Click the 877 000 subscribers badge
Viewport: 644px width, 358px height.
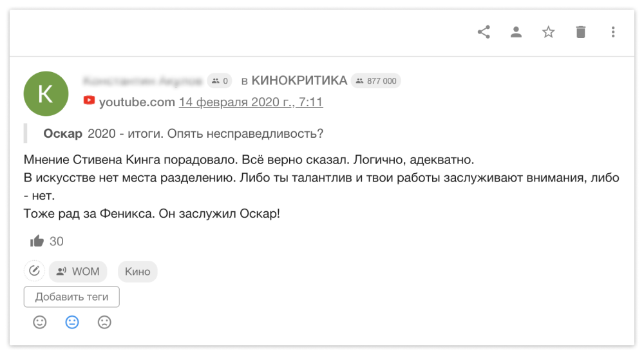click(x=376, y=81)
